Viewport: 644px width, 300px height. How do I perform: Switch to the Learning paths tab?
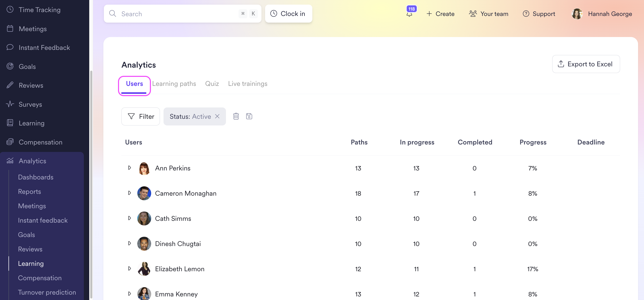coord(174,84)
